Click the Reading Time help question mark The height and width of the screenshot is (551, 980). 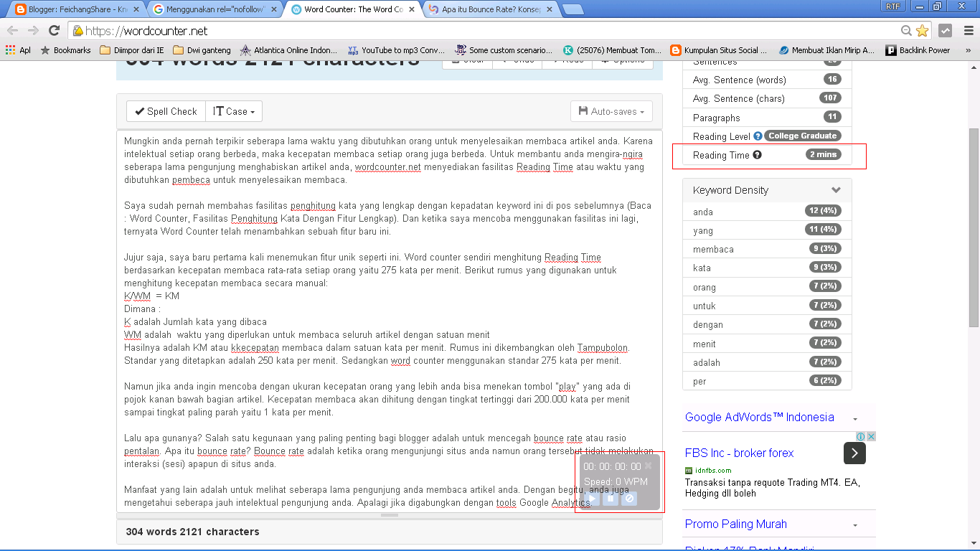(x=757, y=154)
